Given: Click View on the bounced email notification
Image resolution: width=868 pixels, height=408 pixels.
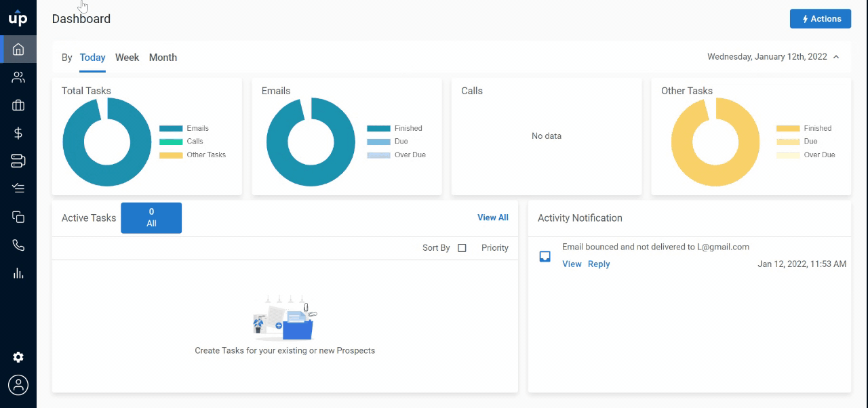Looking at the screenshot, I should [x=572, y=264].
